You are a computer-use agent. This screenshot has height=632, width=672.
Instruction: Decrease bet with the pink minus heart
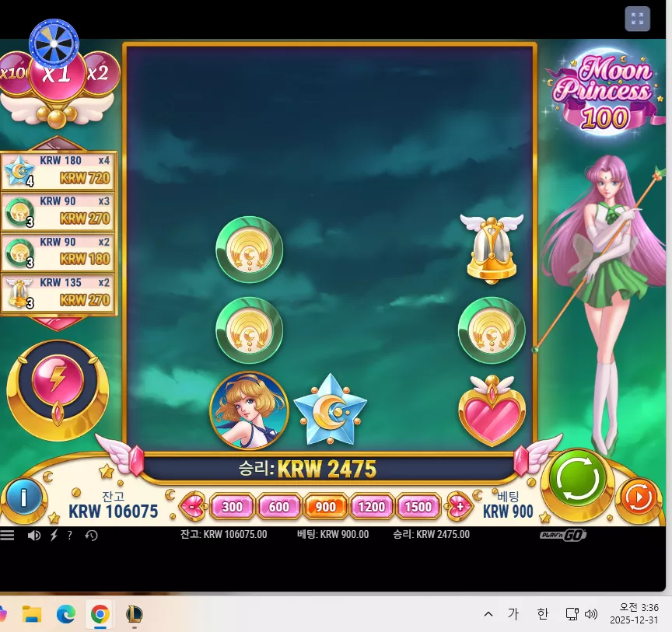(192, 507)
